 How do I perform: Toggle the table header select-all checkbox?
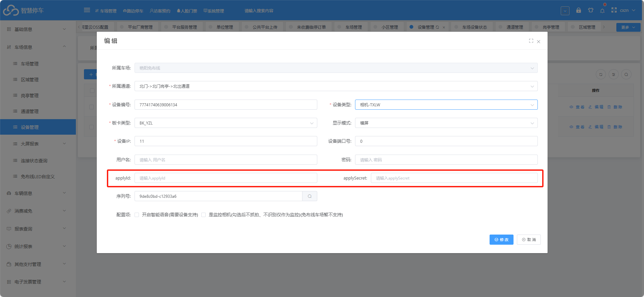(92, 90)
